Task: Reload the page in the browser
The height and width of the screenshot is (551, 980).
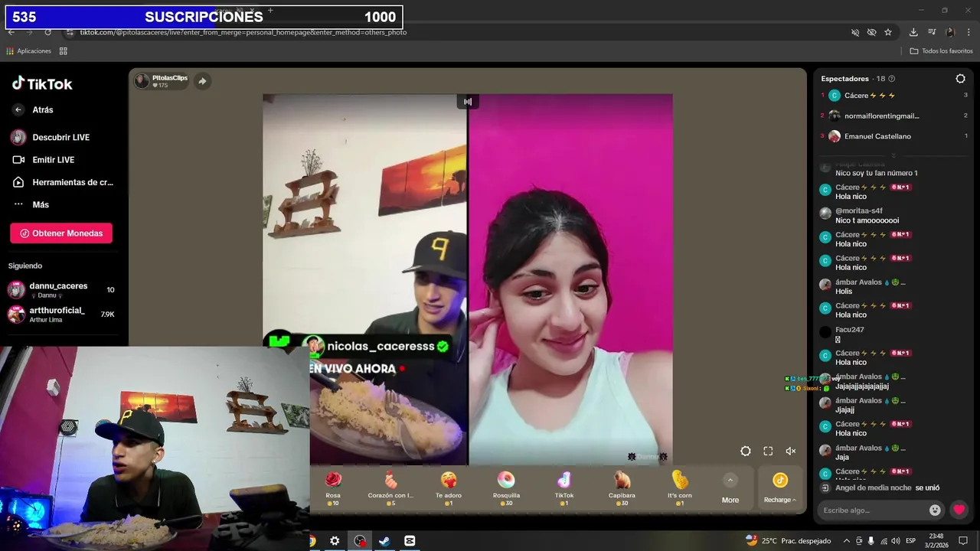Action: pyautogui.click(x=47, y=32)
